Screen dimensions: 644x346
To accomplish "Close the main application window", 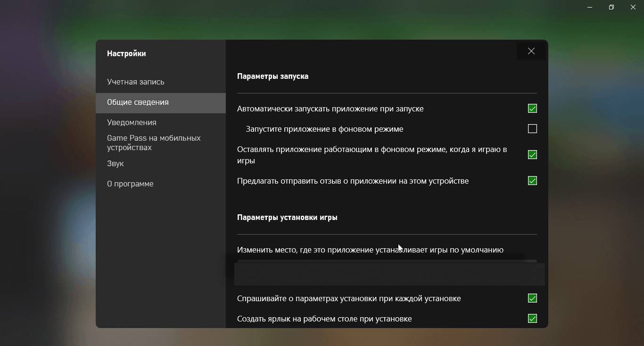I will coord(633,7).
